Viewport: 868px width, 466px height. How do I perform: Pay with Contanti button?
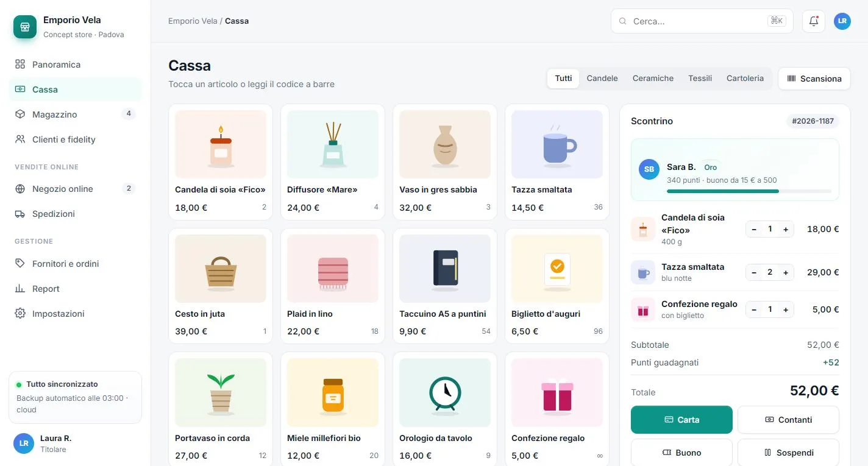[788, 420]
